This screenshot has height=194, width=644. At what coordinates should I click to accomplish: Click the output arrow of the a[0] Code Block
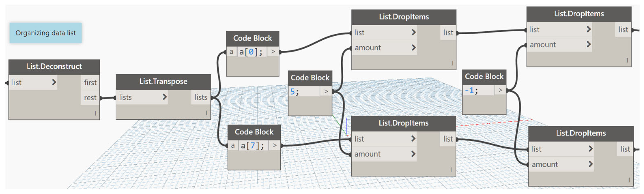pos(273,52)
